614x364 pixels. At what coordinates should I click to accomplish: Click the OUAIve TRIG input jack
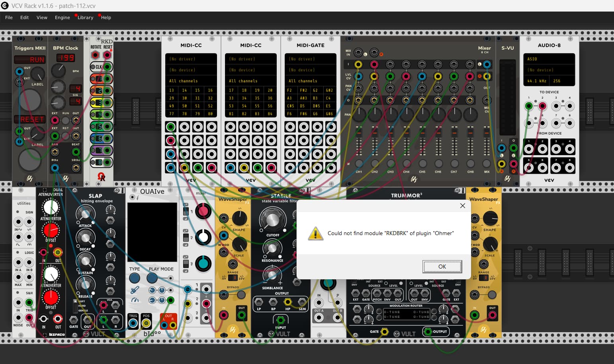coord(133,323)
